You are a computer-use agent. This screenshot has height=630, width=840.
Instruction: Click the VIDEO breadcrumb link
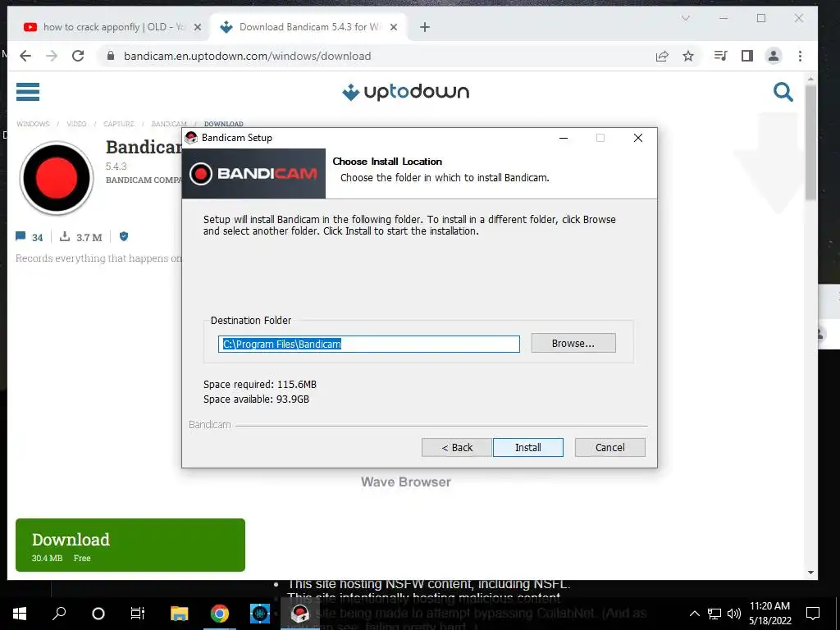point(76,124)
